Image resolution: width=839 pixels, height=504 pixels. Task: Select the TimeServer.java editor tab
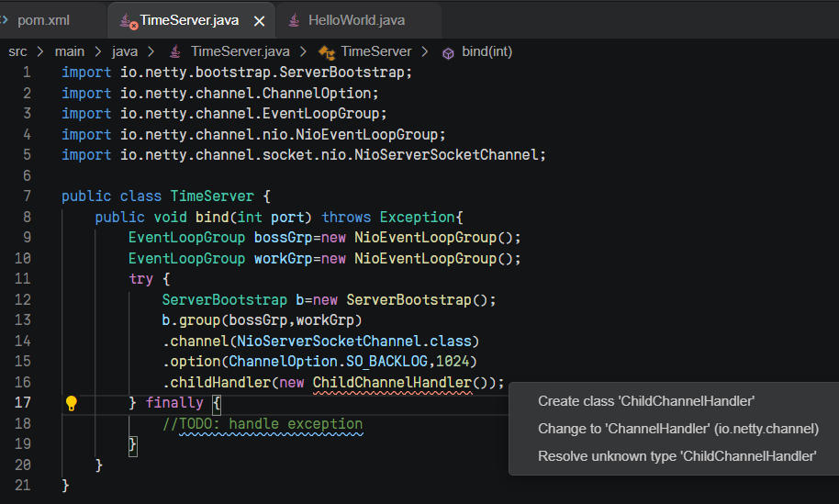[189, 20]
